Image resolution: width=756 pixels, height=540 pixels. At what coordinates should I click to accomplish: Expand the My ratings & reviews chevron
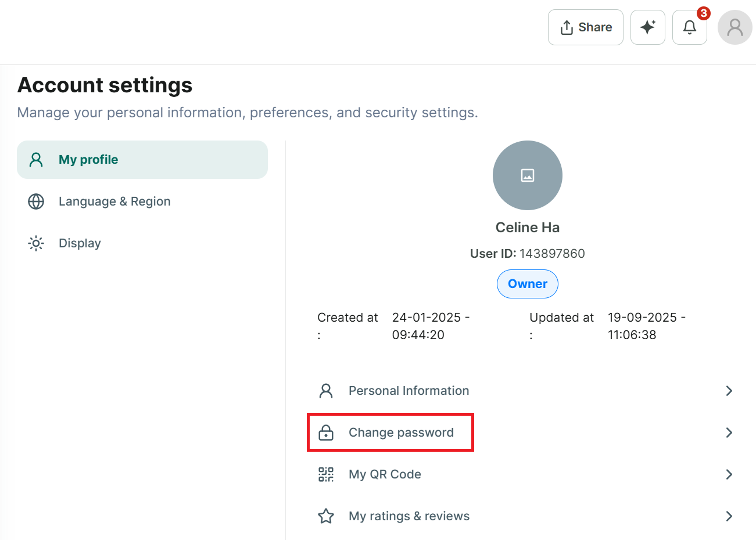pos(729,516)
